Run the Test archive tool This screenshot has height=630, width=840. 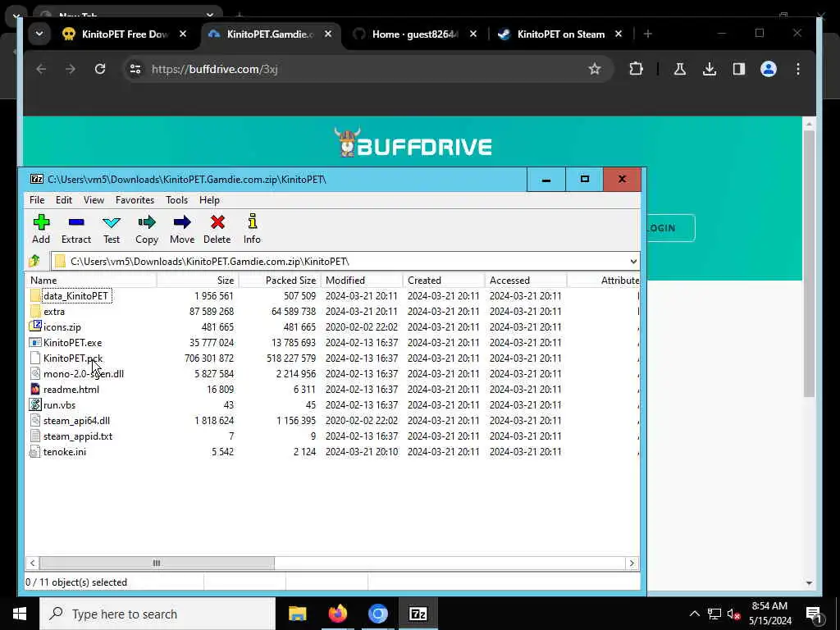[112, 229]
